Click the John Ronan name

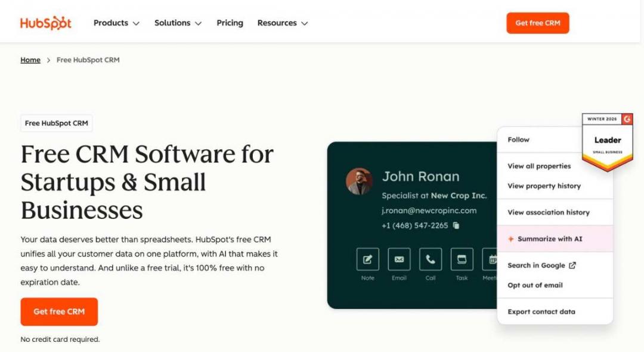(x=420, y=176)
